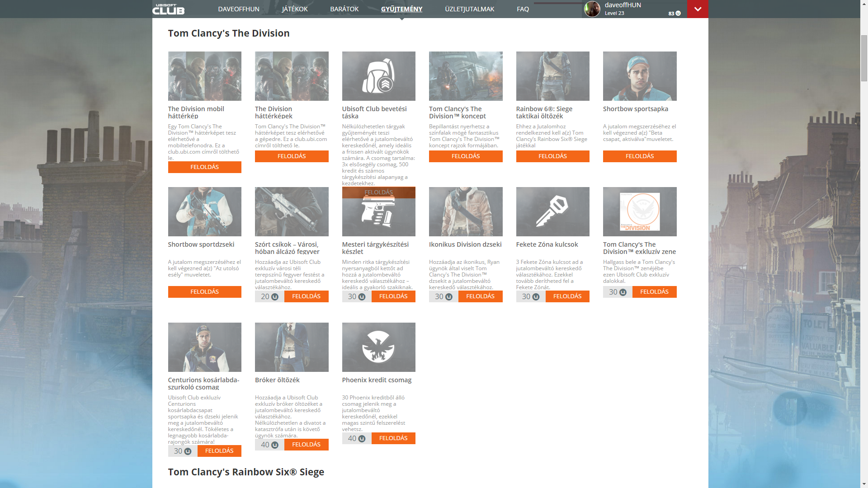Select the GYŰJTEMÉNY tab

401,9
